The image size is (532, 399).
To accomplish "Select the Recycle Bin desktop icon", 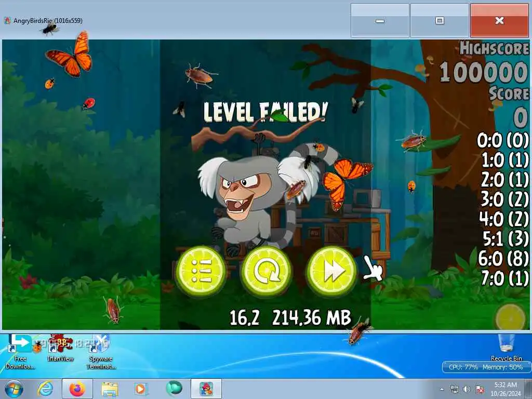I will pyautogui.click(x=506, y=348).
